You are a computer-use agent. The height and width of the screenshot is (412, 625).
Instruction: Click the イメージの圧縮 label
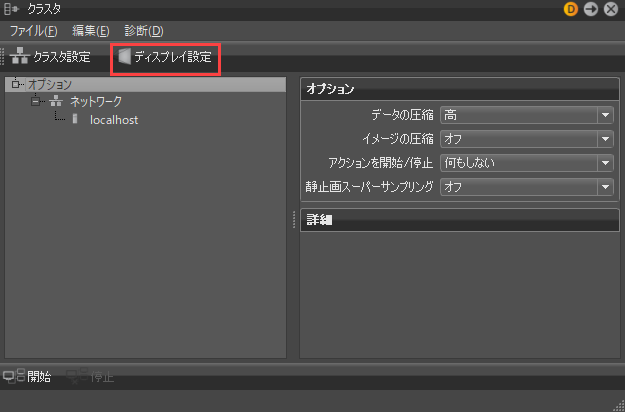(x=398, y=139)
